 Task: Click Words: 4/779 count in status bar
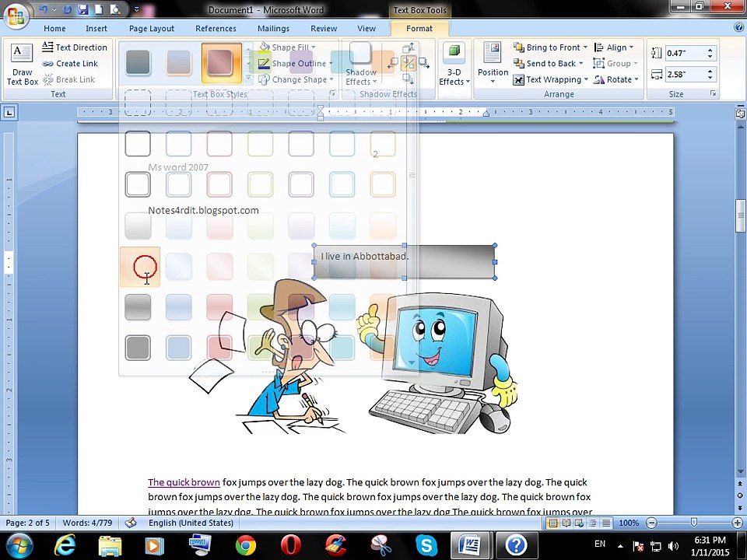click(x=88, y=523)
